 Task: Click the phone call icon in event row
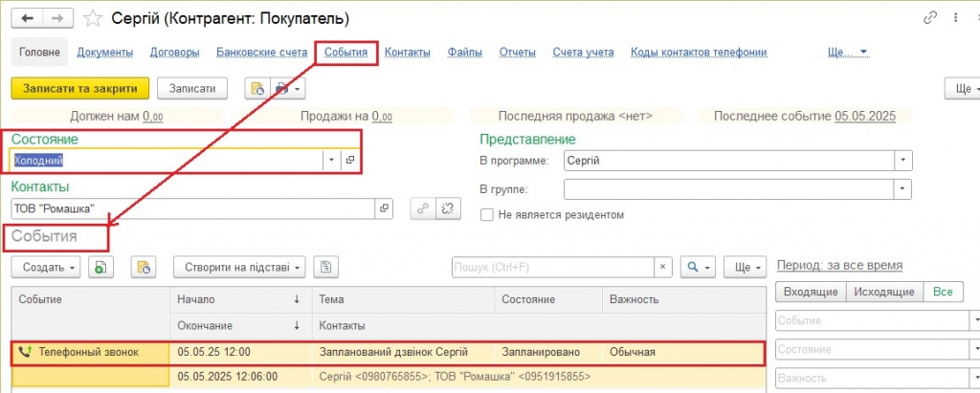click(25, 352)
